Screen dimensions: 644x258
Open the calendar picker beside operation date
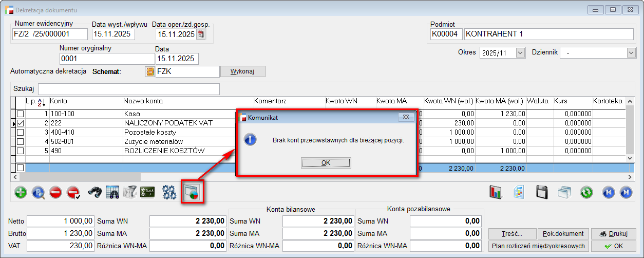tap(201, 34)
